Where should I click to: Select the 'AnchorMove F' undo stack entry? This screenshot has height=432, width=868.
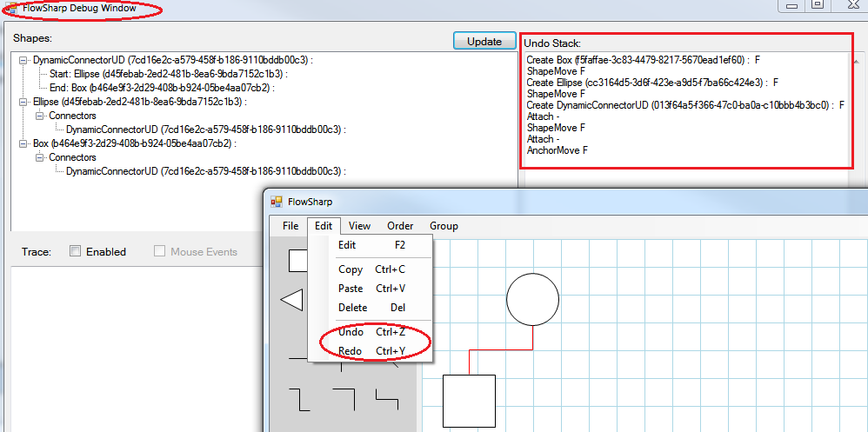pyautogui.click(x=557, y=150)
